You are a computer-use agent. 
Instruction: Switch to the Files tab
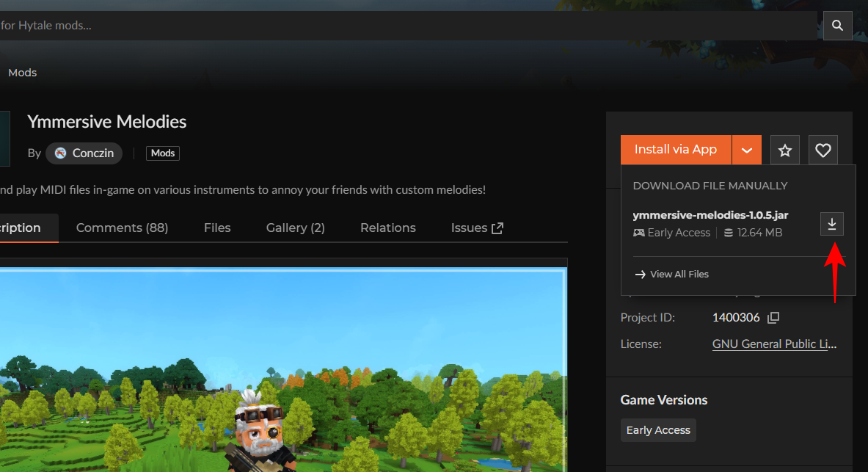[217, 228]
